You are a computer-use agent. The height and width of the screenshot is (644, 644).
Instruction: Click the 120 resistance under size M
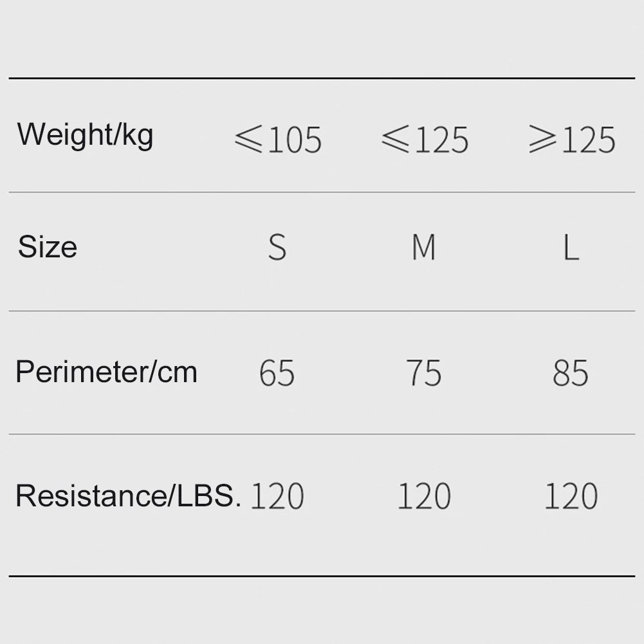(424, 497)
